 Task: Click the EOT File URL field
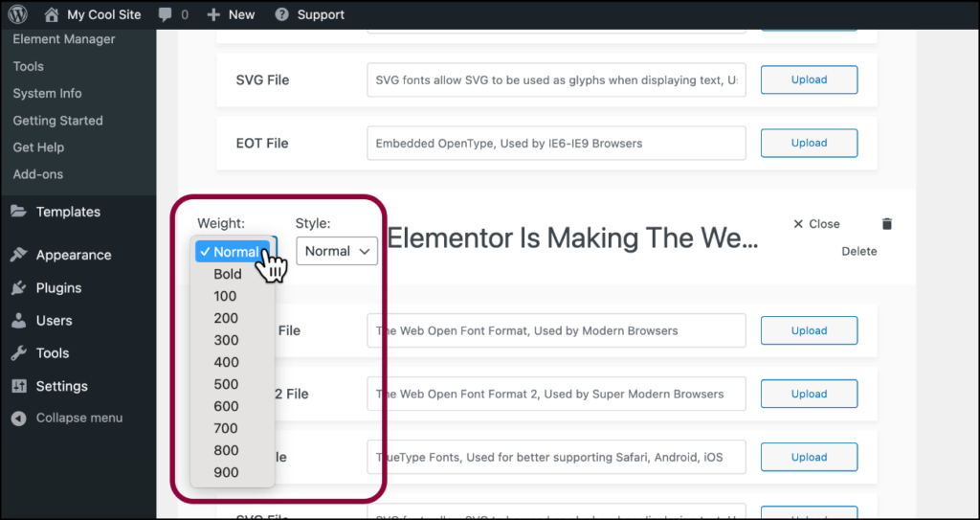pyautogui.click(x=556, y=143)
